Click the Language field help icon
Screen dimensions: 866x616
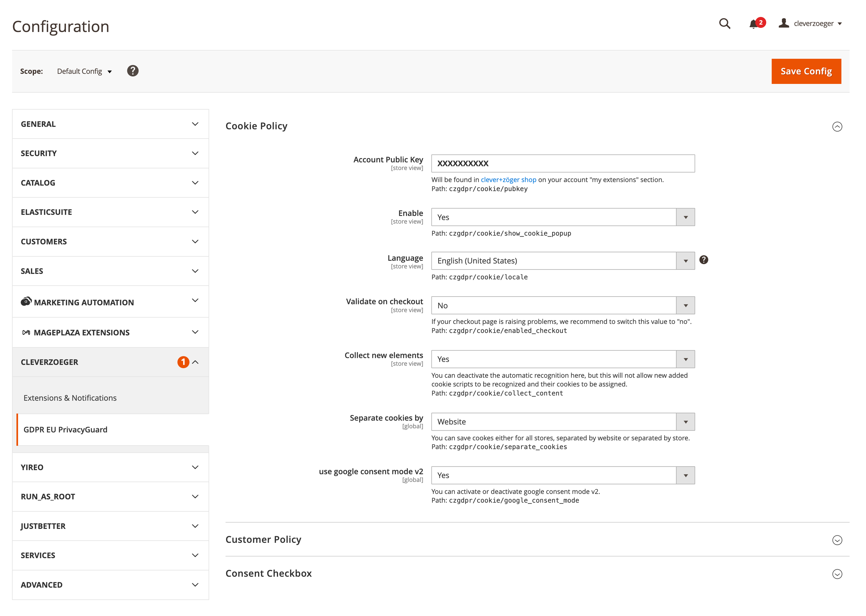(x=704, y=260)
